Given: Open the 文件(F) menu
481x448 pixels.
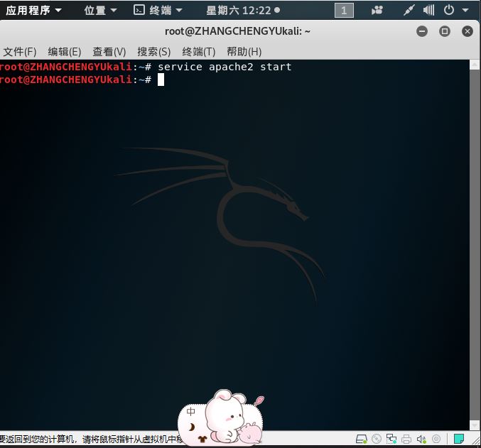Looking at the screenshot, I should click(20, 52).
